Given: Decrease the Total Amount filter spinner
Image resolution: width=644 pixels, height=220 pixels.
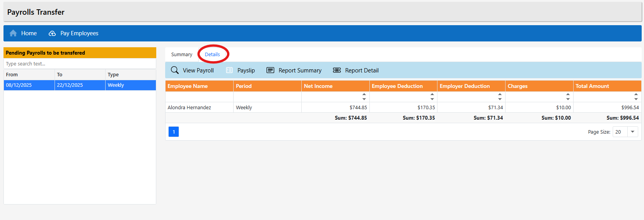Looking at the screenshot, I should 636,99.
